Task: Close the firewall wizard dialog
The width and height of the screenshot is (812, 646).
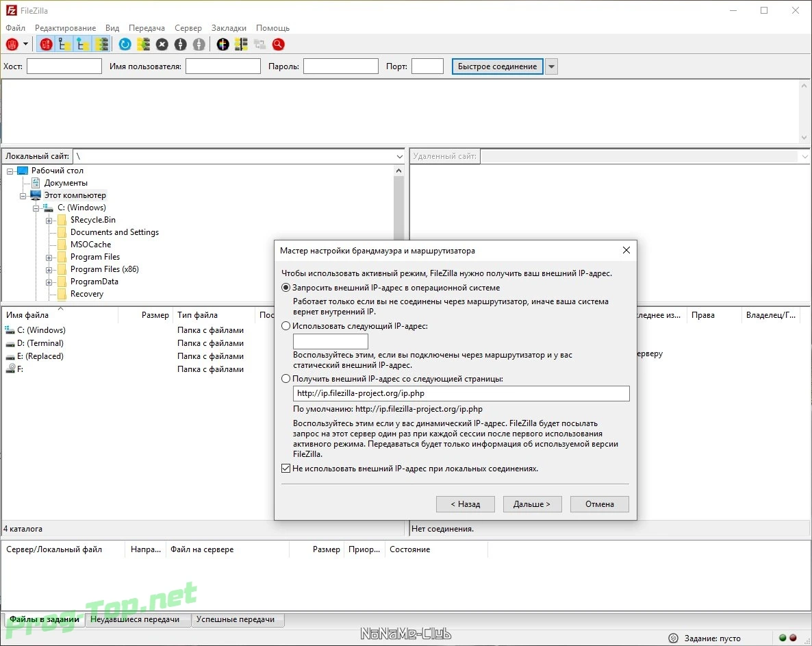Action: [x=626, y=250]
